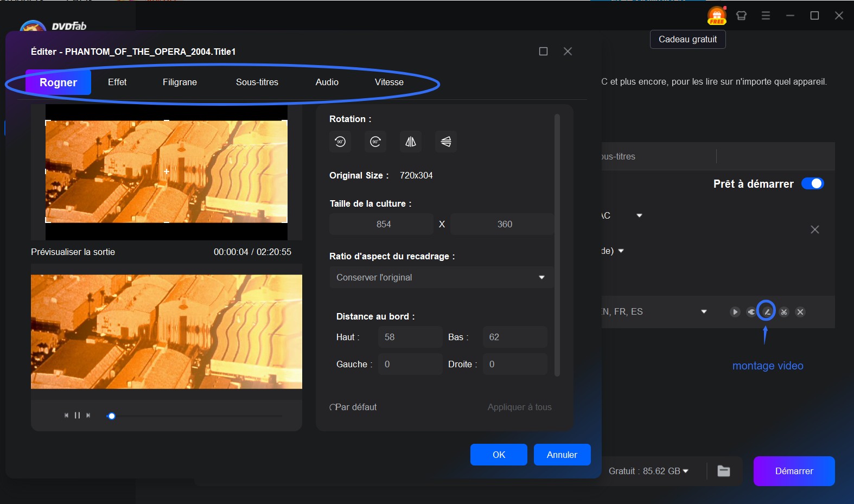Click the Prévisualiser la sortie label

coord(73,252)
